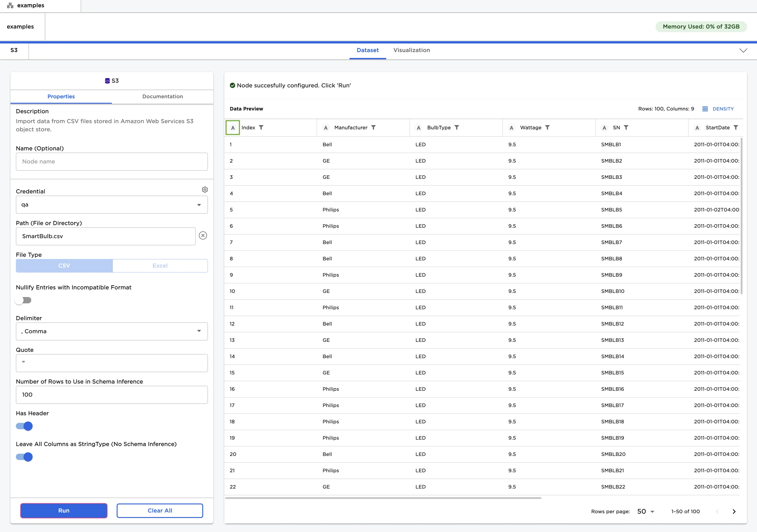Click the Clear All button
This screenshot has width=757, height=532.
pos(159,510)
